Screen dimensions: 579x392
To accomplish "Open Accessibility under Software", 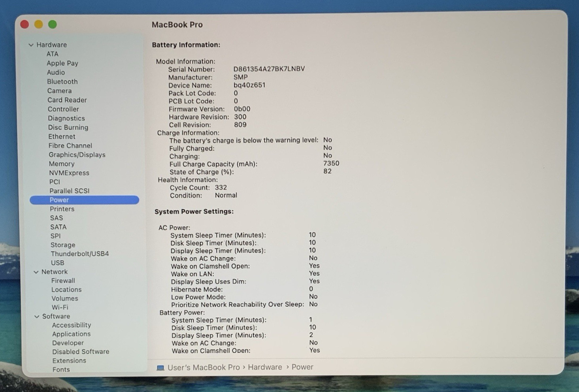I will coord(71,325).
